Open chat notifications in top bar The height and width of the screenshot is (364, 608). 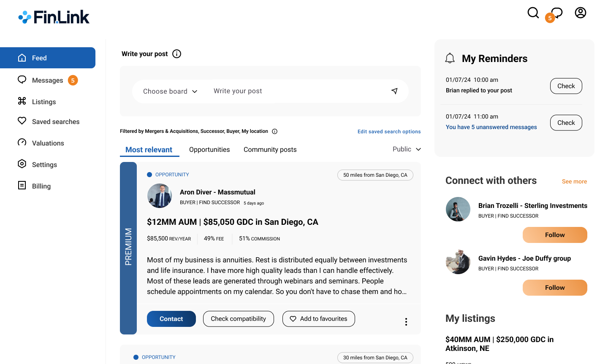(x=556, y=13)
